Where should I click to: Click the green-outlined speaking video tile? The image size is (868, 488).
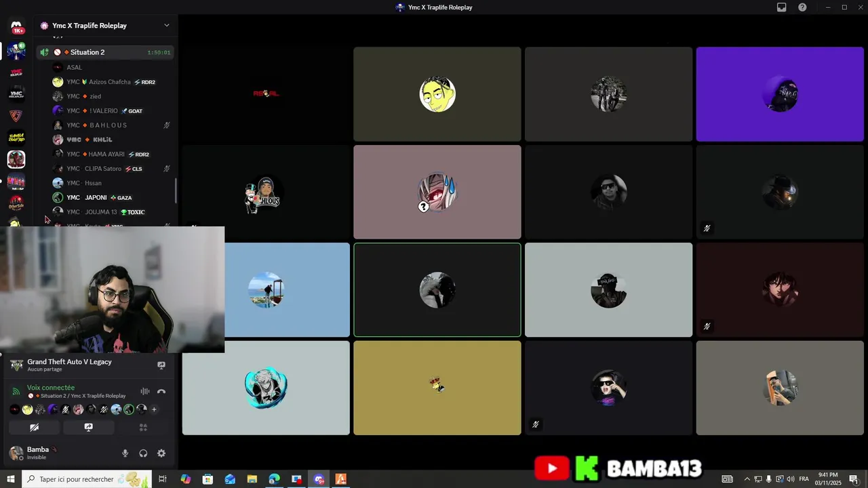coord(437,290)
